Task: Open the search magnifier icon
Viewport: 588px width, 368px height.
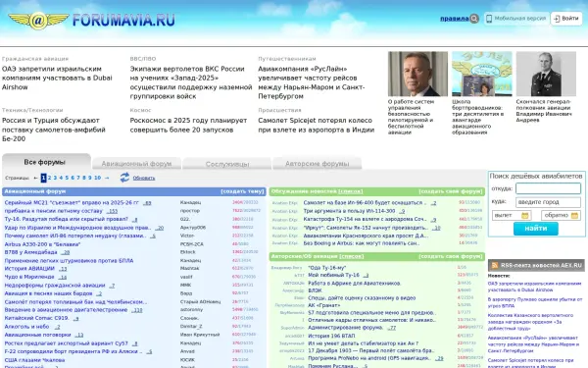Action: pyautogui.click(x=474, y=19)
